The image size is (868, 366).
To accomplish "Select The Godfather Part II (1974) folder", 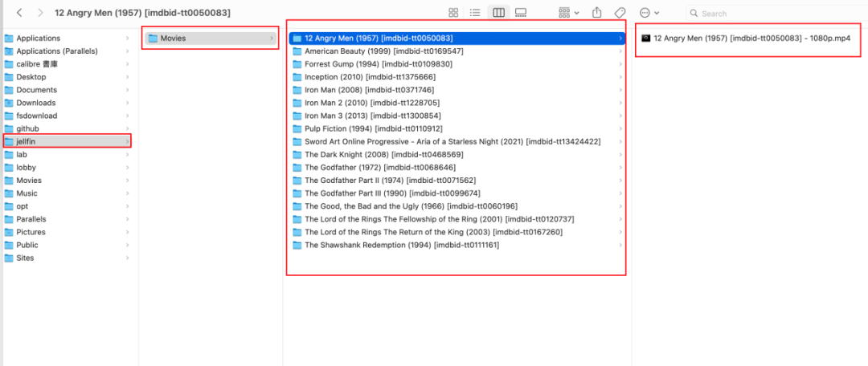I will (x=457, y=181).
